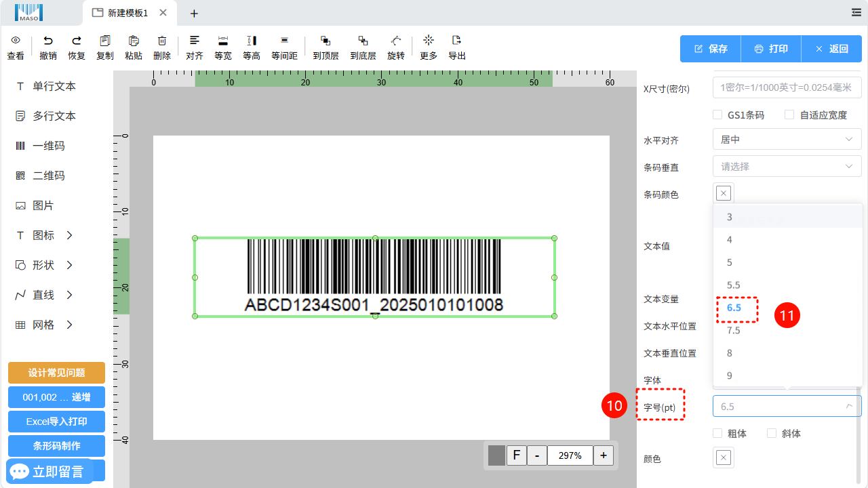Check the 粗体 bold checkbox
Viewport: 868px width, 488px height.
(717, 433)
